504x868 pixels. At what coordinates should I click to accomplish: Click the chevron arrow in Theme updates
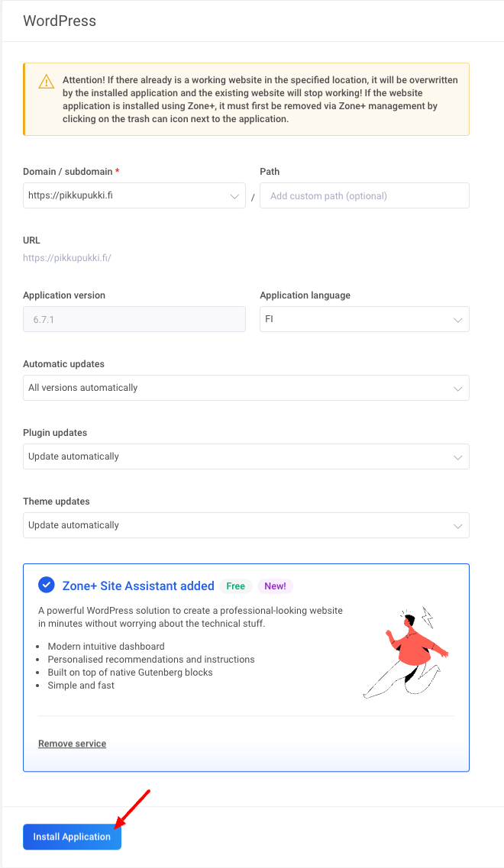coord(458,525)
